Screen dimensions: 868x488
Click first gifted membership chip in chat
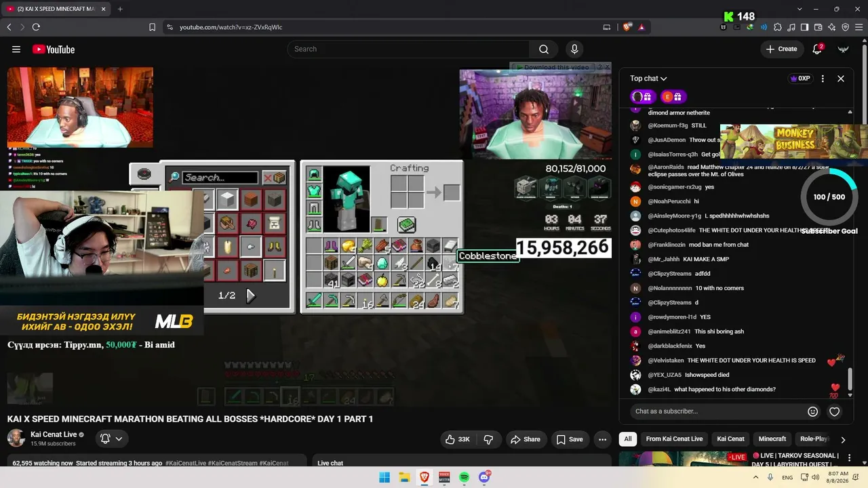(x=642, y=96)
